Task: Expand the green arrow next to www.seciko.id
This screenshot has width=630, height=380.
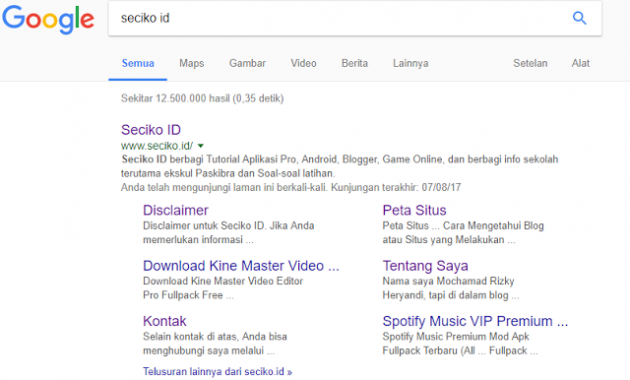Action: (x=201, y=146)
